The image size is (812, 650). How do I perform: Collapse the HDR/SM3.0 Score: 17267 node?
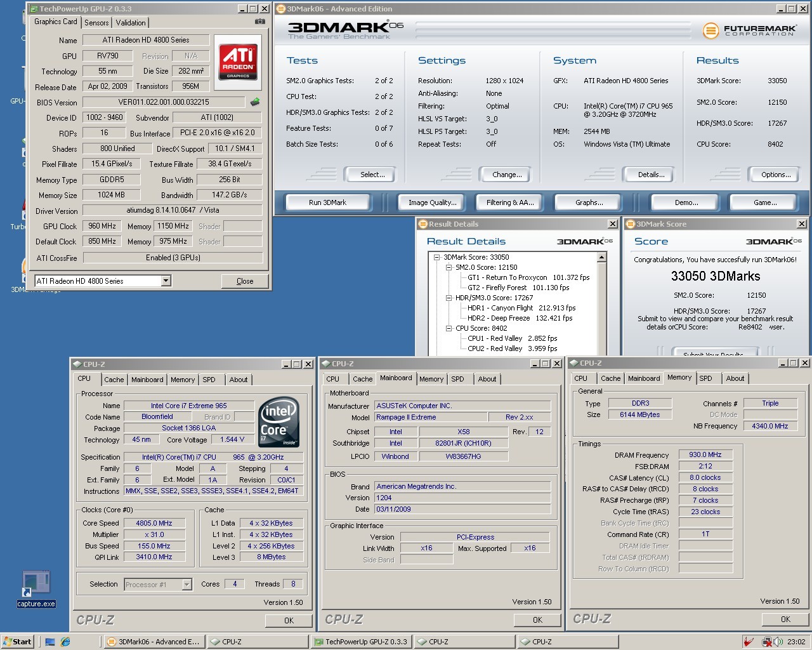click(449, 298)
